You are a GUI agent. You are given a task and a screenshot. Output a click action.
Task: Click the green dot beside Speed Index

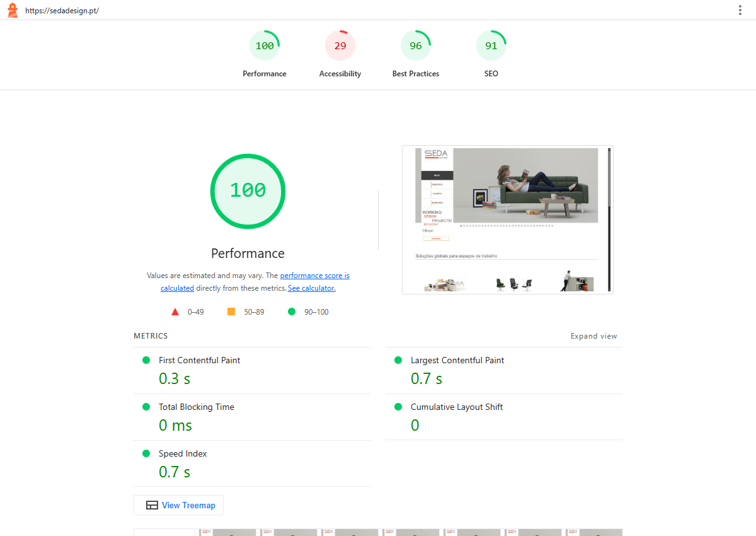point(146,453)
